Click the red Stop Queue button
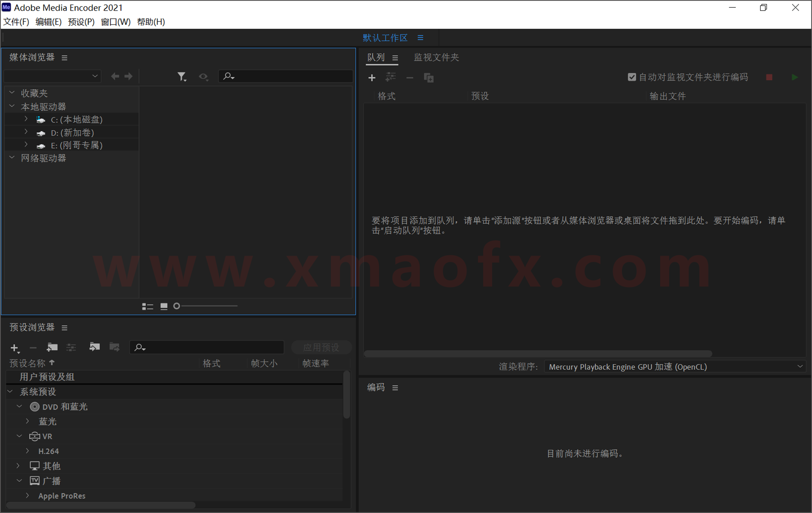 click(x=769, y=77)
